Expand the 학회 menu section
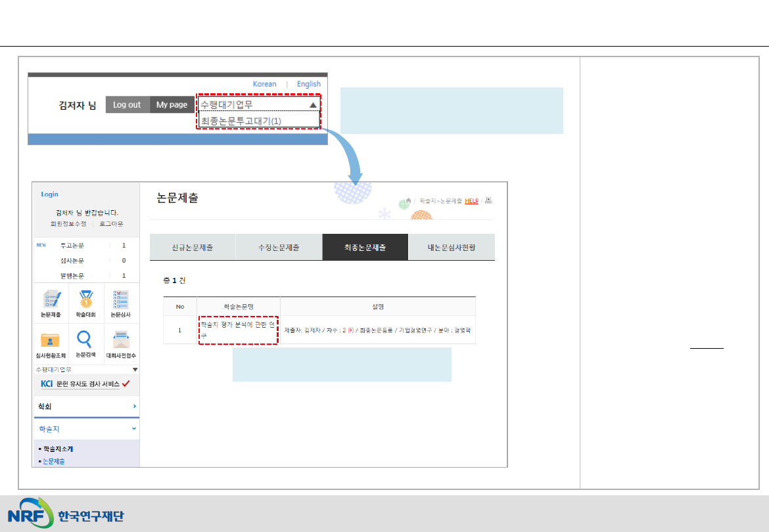The height and width of the screenshot is (532, 769). (x=134, y=407)
